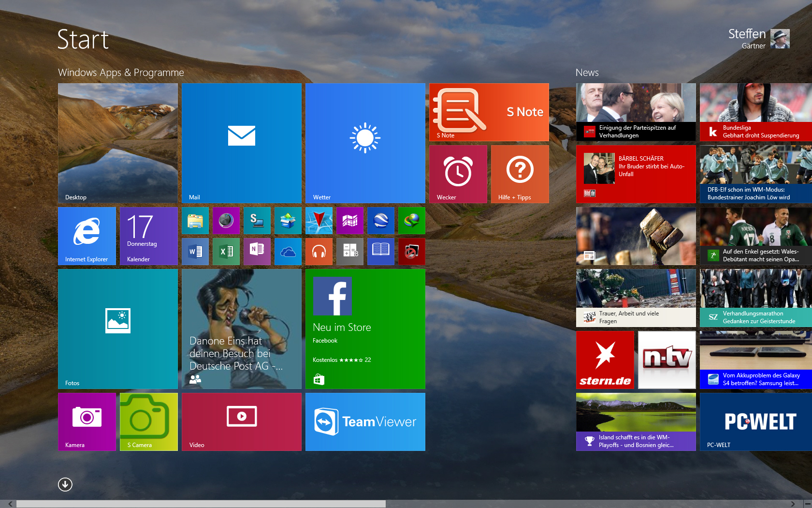The image size is (812, 508).
Task: Open the File Explorer small tile
Action: [x=195, y=221]
